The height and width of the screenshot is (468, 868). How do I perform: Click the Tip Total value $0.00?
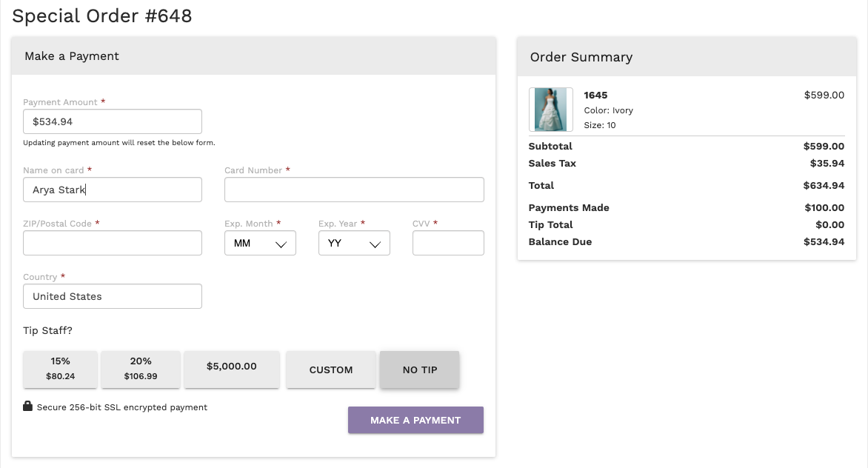tap(829, 224)
